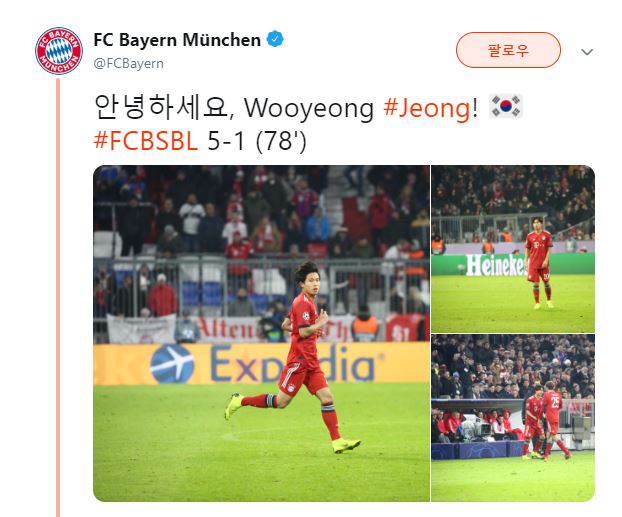
Task: Click the 5-1 (78') score text
Action: [257, 141]
